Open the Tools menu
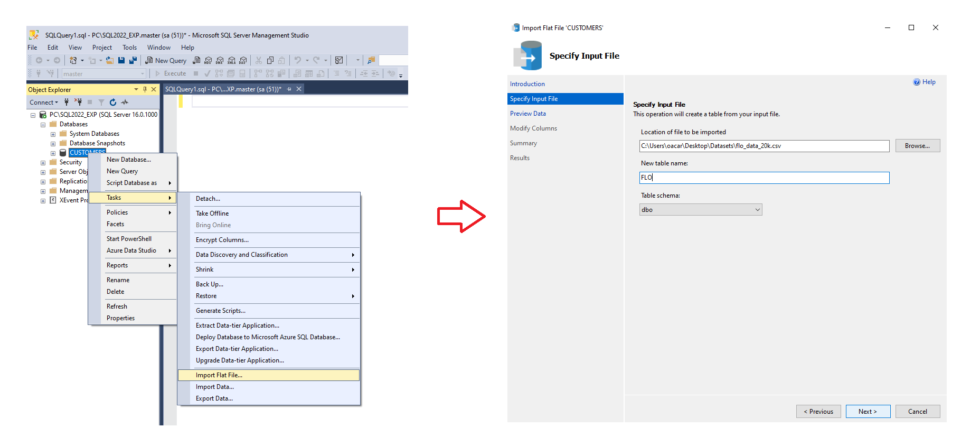The image size is (980, 446). pyautogui.click(x=130, y=48)
